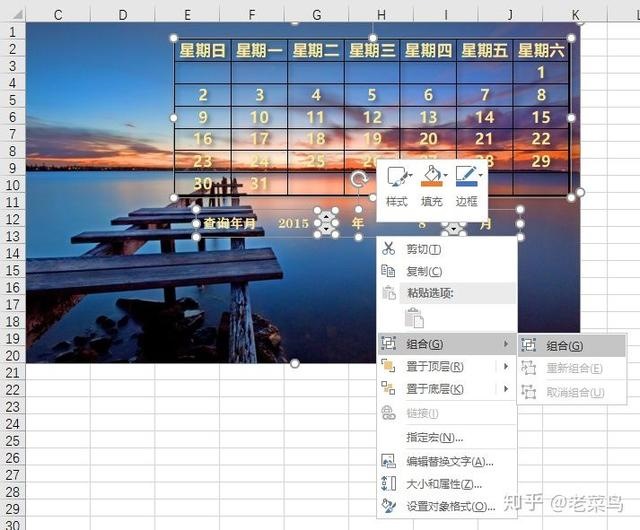Expand the 置于顶层 submenu arrow
Screen dimensions: 640x530
click(x=506, y=366)
